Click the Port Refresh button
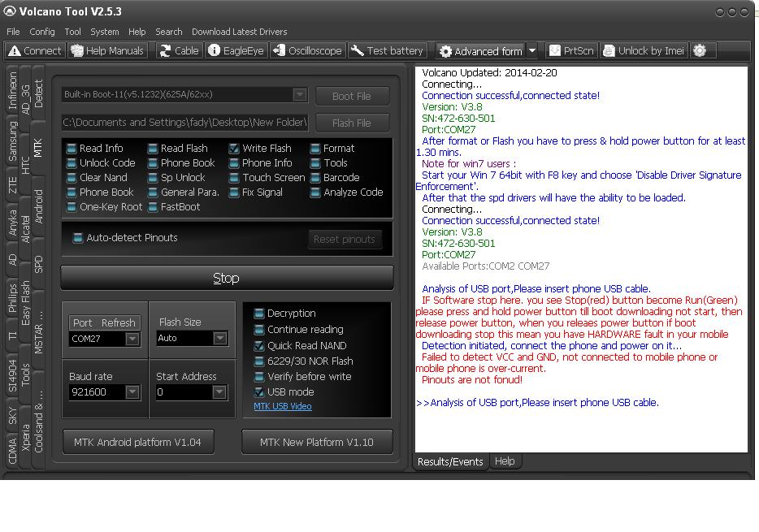The image size is (759, 532). (x=104, y=322)
